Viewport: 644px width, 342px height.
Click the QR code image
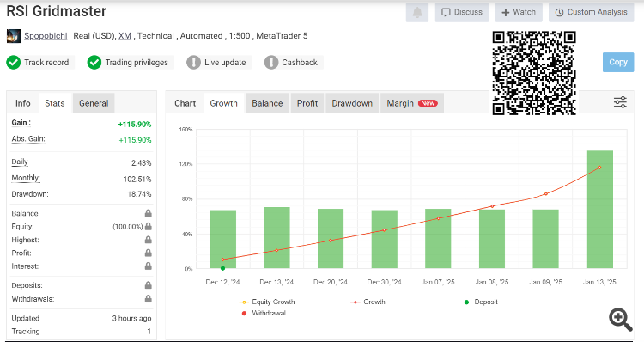click(x=534, y=73)
